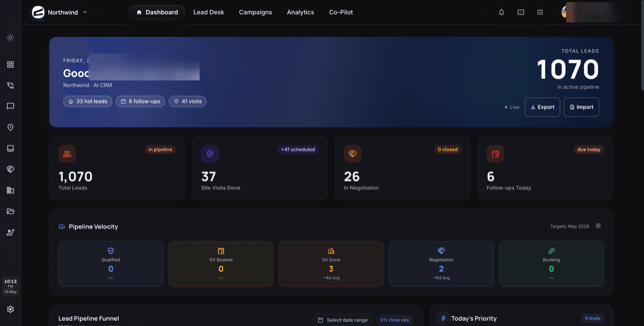Click the '6 leads' badge
The height and width of the screenshot is (326, 644).
593,318
